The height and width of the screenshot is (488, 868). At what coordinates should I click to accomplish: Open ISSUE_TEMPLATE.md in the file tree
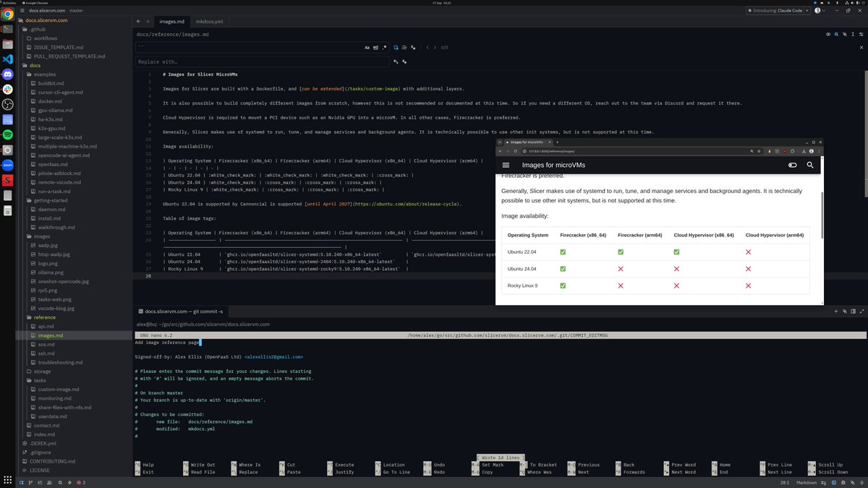60,47
